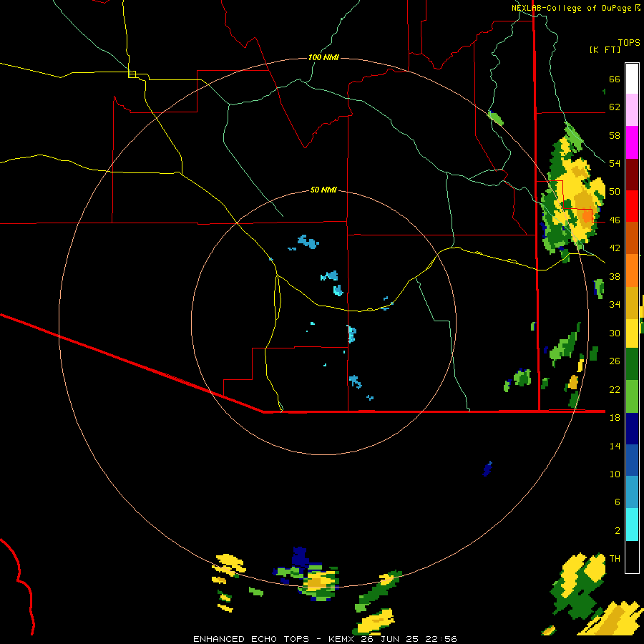This screenshot has width=644, height=644.
Task: Click the legend value 54
Action: [x=615, y=163]
